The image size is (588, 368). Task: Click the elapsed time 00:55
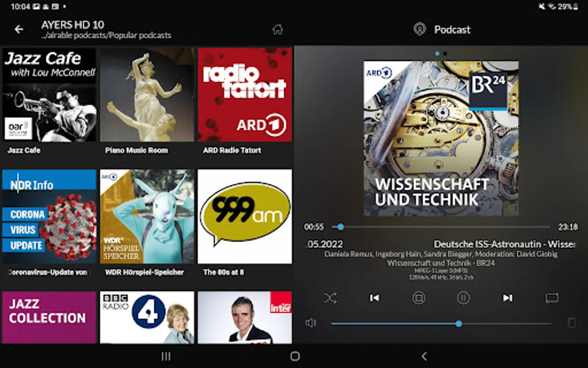[314, 227]
